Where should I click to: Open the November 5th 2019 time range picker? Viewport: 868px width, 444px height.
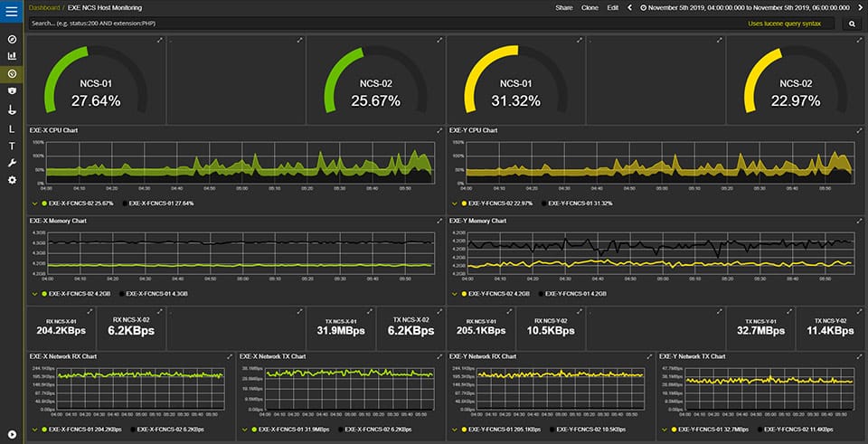tap(745, 8)
